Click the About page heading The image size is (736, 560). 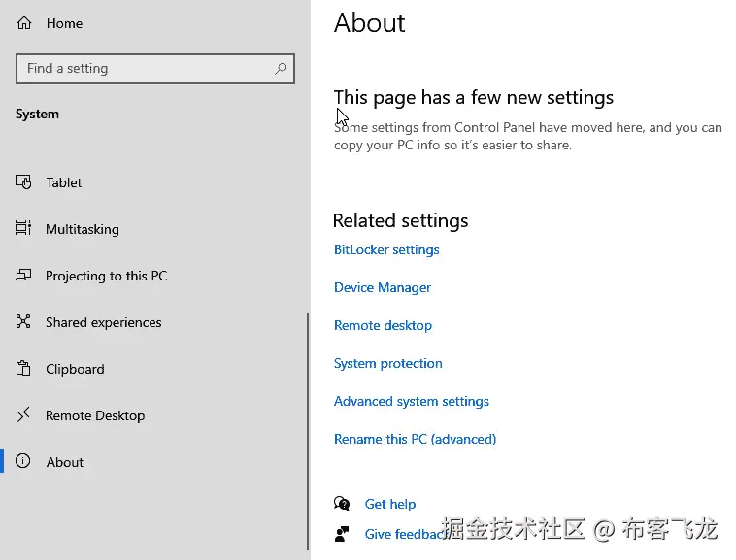(x=369, y=22)
